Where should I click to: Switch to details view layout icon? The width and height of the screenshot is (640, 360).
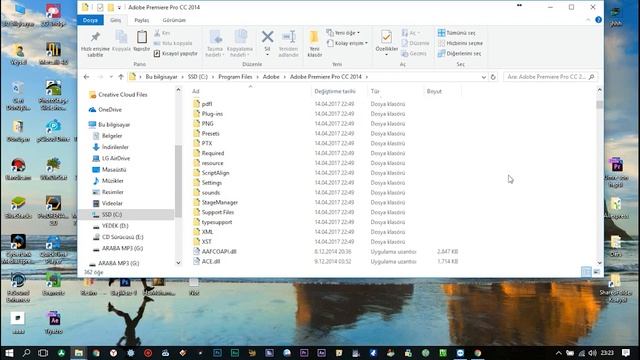pyautogui.click(x=586, y=272)
